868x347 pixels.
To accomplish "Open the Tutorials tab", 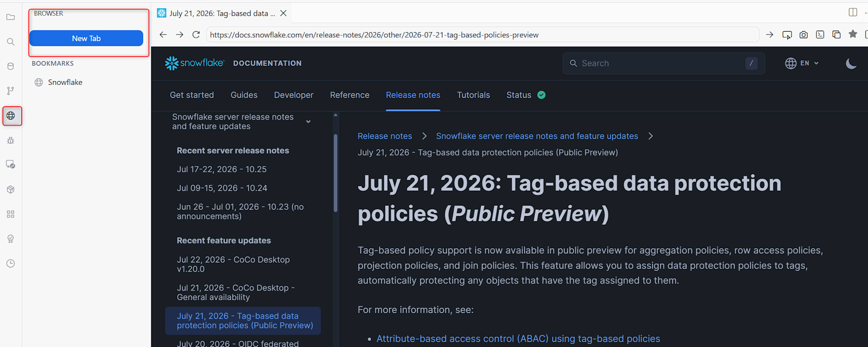I will [x=473, y=95].
